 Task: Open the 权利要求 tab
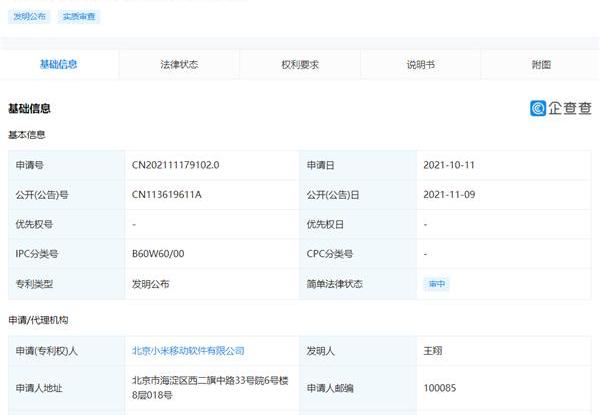(x=300, y=64)
